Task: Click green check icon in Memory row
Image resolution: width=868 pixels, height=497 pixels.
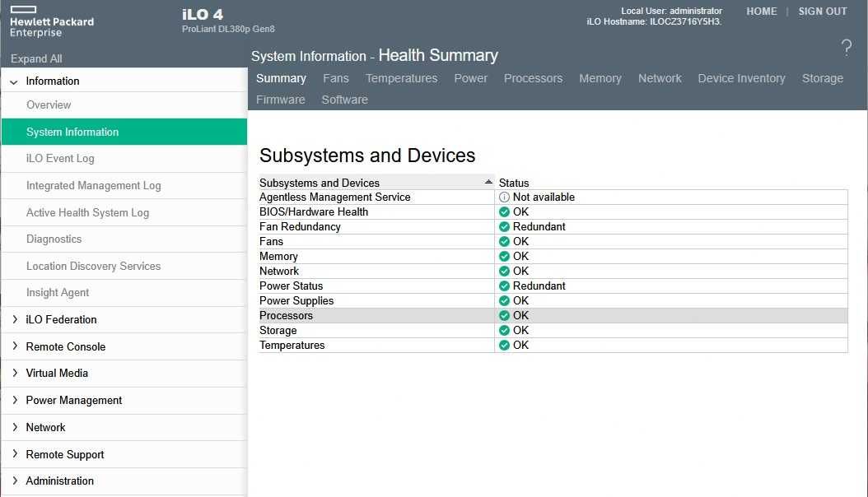Action: point(504,257)
